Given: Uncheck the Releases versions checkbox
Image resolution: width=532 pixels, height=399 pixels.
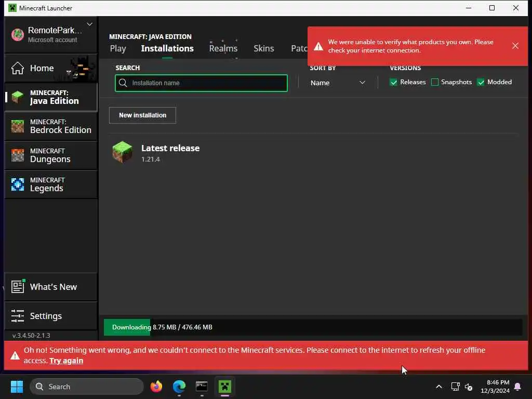Looking at the screenshot, I should click(x=394, y=82).
